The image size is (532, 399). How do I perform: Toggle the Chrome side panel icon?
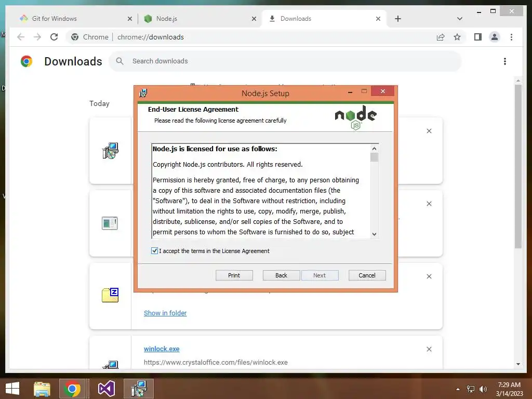click(x=478, y=37)
